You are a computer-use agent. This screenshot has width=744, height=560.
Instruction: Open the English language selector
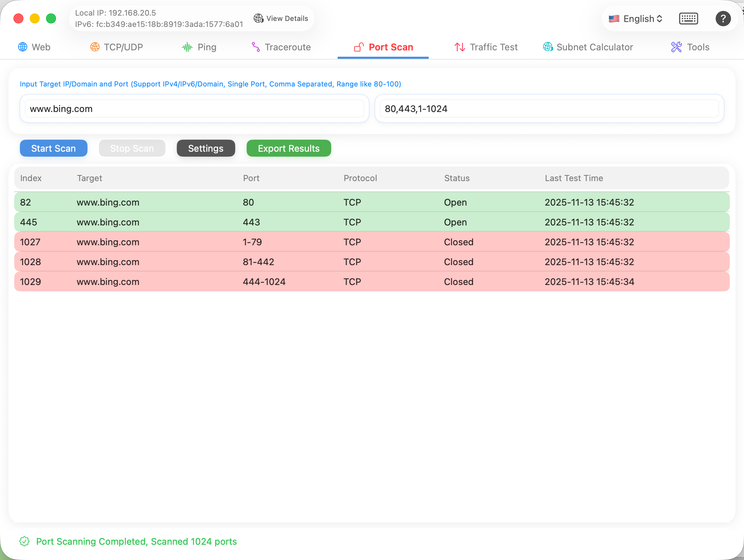pos(635,18)
